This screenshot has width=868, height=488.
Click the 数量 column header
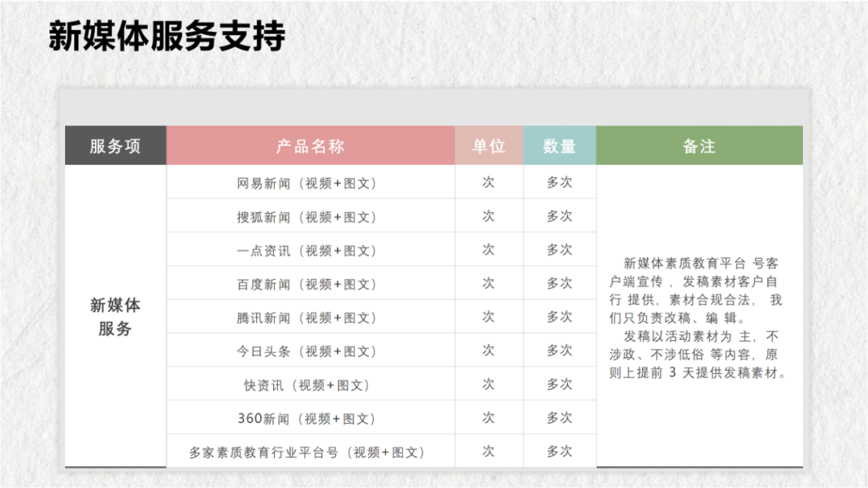tap(559, 146)
